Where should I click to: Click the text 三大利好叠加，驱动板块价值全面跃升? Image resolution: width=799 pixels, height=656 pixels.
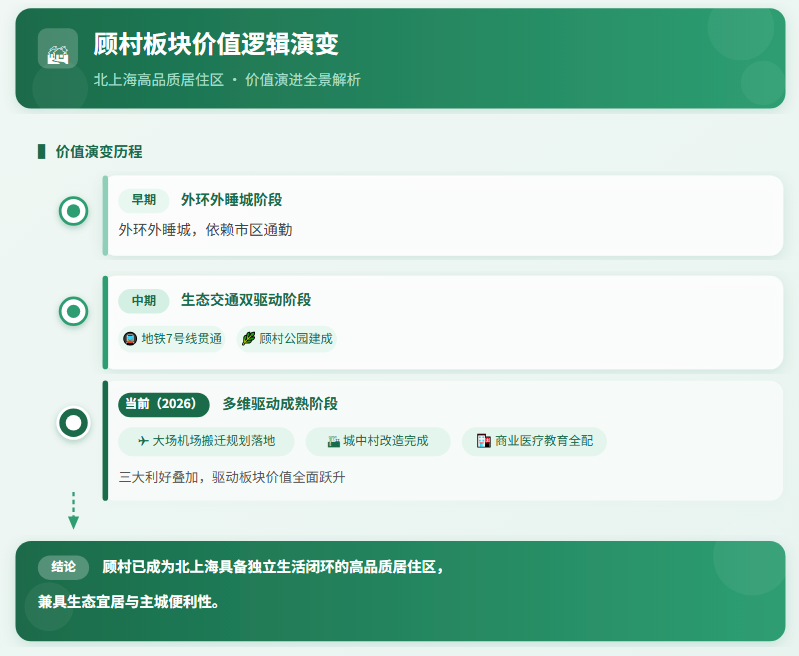(232, 478)
